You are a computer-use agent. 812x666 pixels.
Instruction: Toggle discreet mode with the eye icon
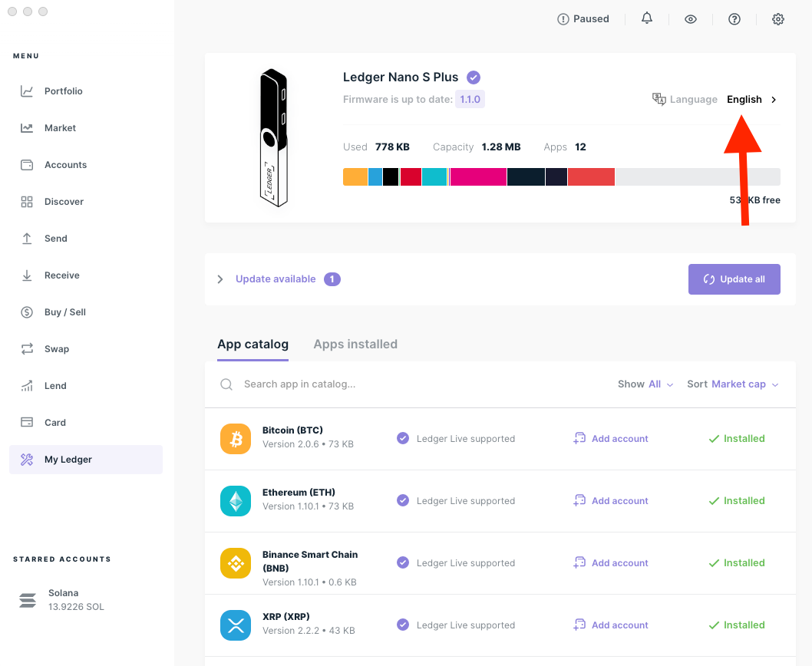pos(691,18)
